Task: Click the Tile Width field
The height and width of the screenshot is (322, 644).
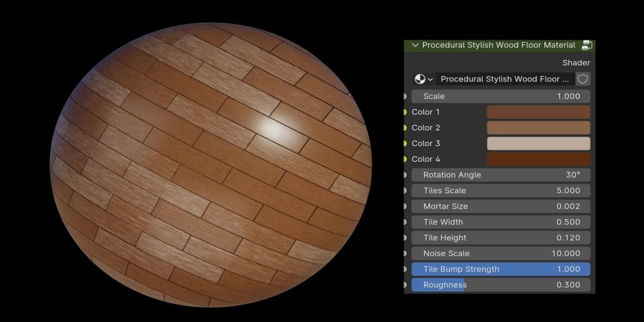Action: [501, 222]
